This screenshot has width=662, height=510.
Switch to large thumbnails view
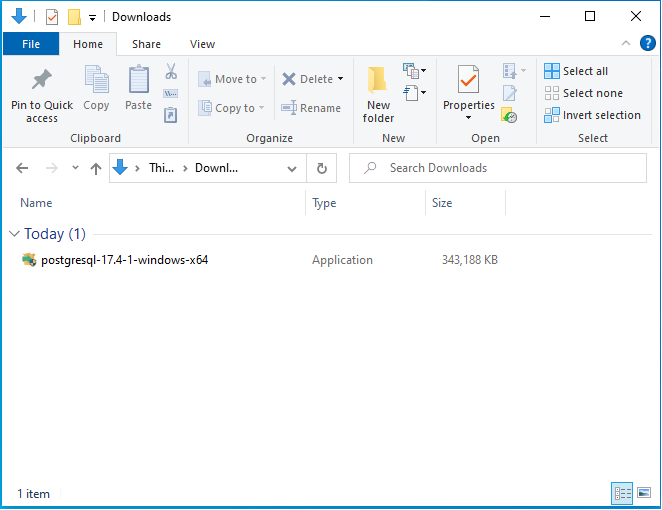[x=643, y=493]
